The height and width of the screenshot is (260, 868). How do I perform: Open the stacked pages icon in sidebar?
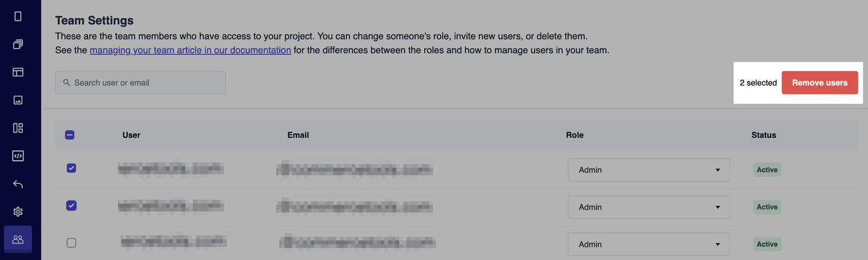(x=18, y=44)
